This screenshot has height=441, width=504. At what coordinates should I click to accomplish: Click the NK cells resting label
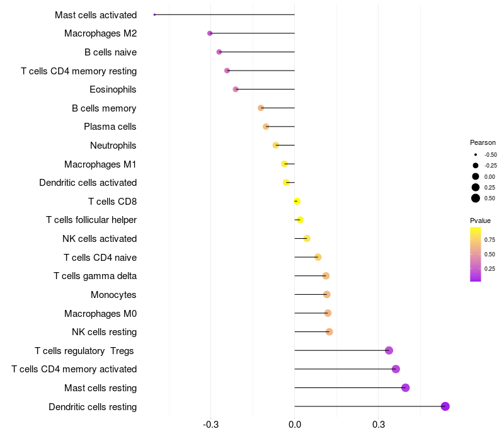[x=104, y=332]
